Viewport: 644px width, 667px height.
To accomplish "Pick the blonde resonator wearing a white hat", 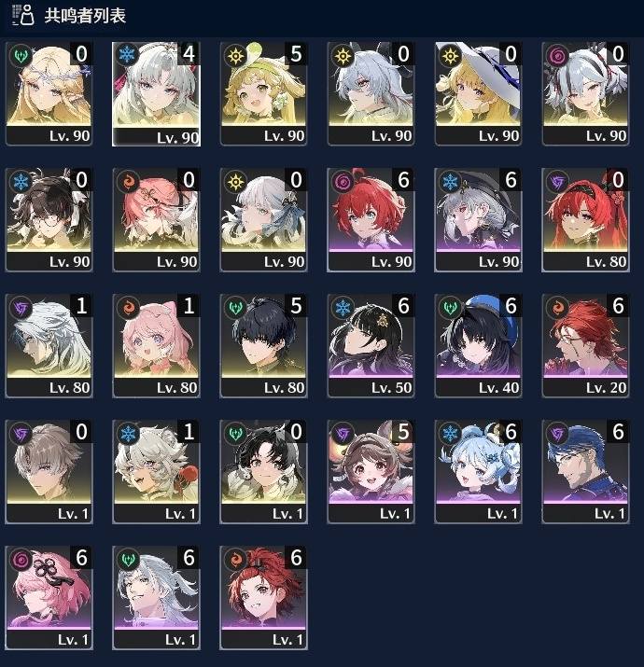I will (478, 93).
